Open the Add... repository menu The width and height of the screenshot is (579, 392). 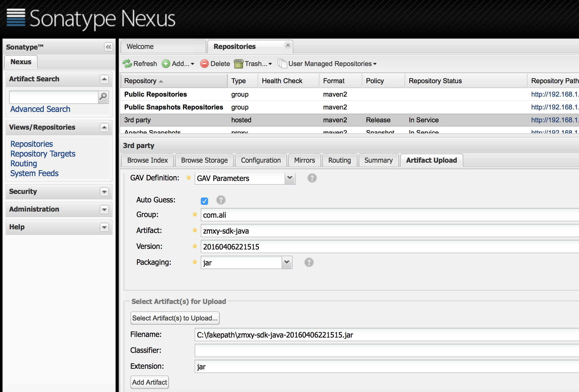(178, 64)
